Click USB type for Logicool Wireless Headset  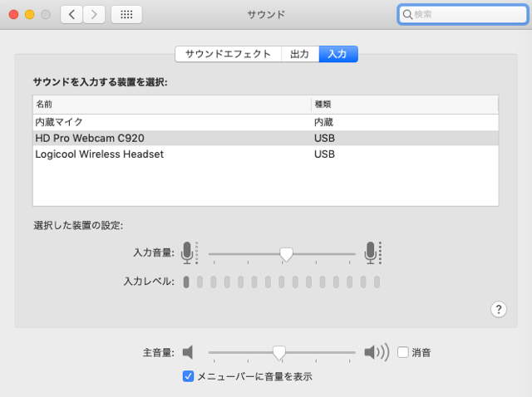324,154
